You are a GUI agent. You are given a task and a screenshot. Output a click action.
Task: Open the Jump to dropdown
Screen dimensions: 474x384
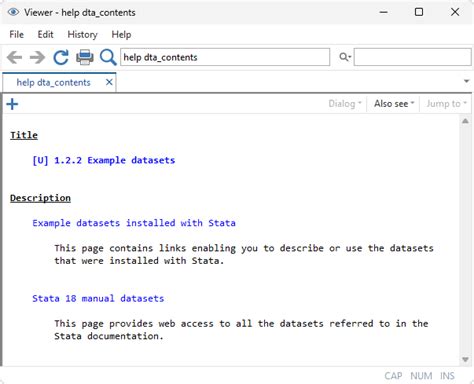pos(447,104)
